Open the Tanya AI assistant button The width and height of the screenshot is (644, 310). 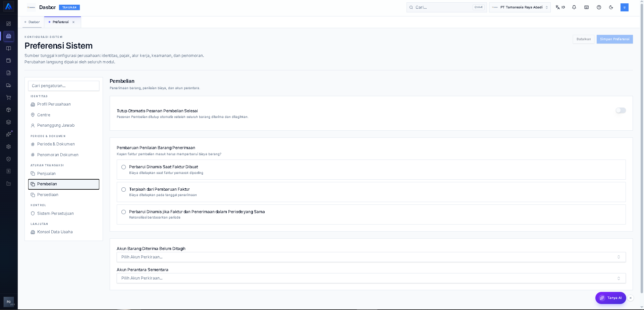tap(610, 298)
